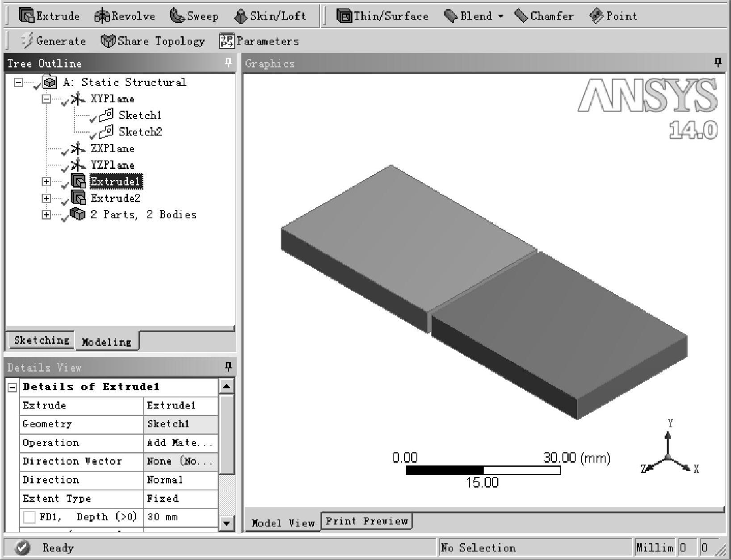Click the Blend tool icon

click(x=451, y=17)
